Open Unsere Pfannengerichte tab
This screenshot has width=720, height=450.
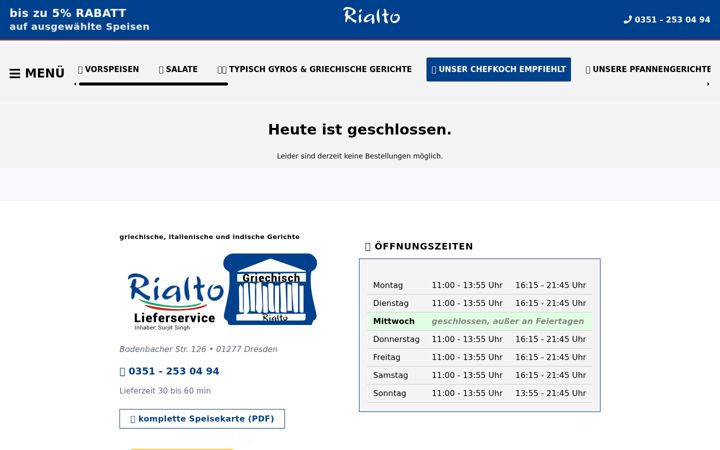[x=648, y=69]
